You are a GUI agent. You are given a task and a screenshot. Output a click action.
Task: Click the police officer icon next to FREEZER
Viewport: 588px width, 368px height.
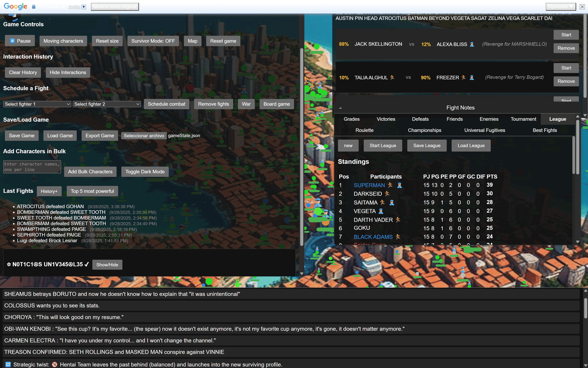(x=472, y=77)
